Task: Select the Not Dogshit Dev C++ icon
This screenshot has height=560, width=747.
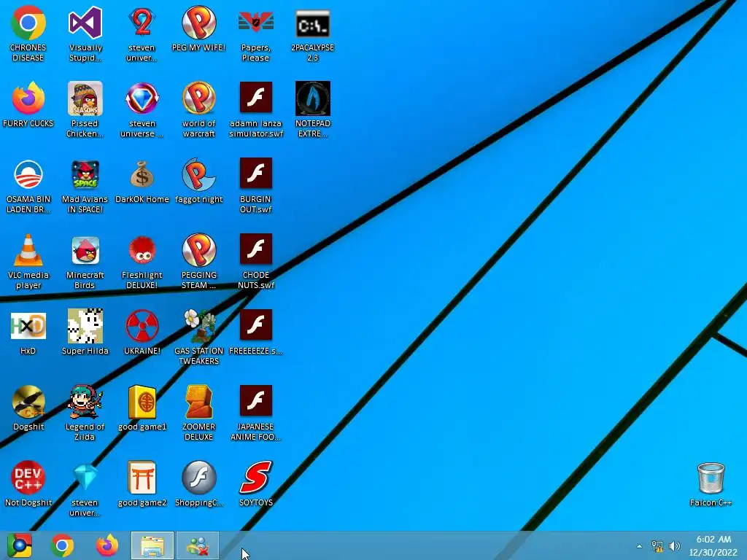Action: click(x=28, y=477)
